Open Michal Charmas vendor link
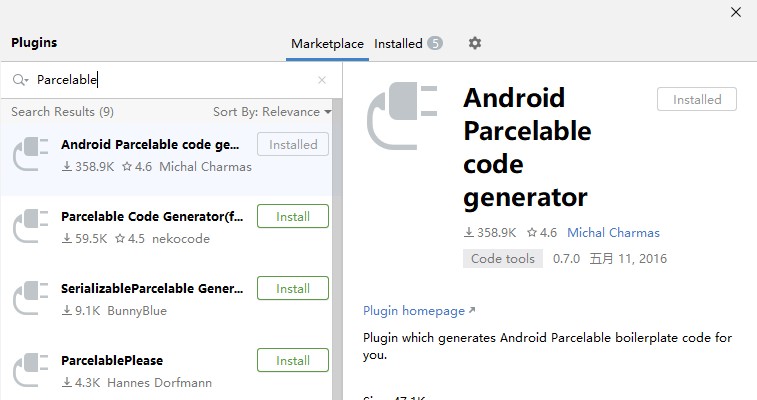 pyautogui.click(x=613, y=233)
